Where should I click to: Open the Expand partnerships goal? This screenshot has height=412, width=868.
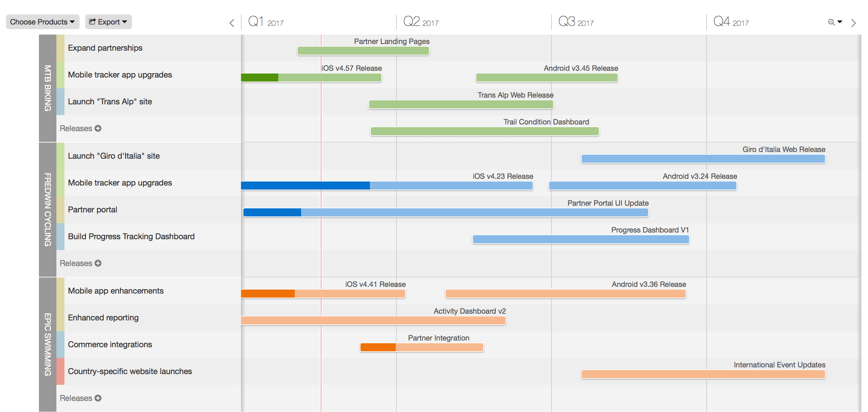(105, 48)
